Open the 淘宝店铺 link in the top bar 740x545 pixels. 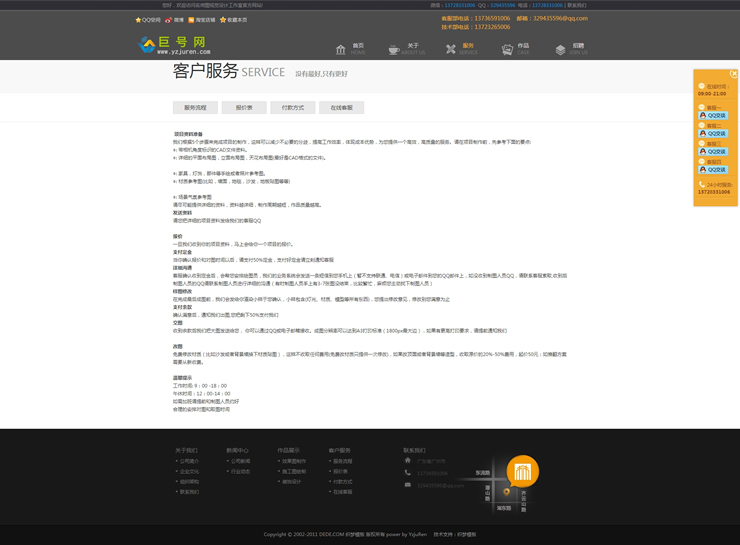205,20
